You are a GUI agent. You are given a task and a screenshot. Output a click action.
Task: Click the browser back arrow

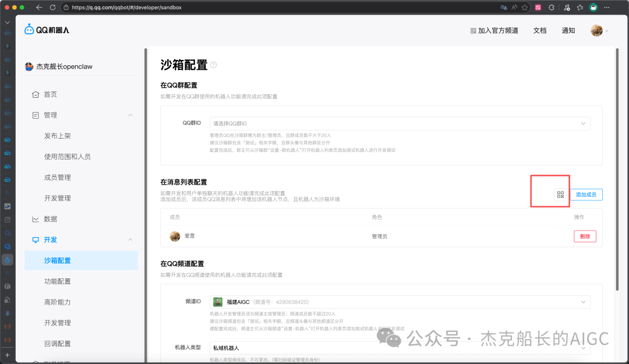click(x=39, y=7)
